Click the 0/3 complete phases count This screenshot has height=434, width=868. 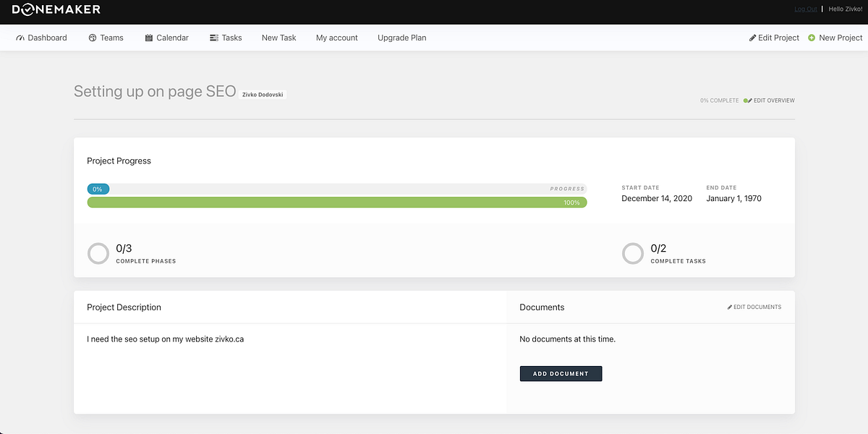[x=124, y=248]
